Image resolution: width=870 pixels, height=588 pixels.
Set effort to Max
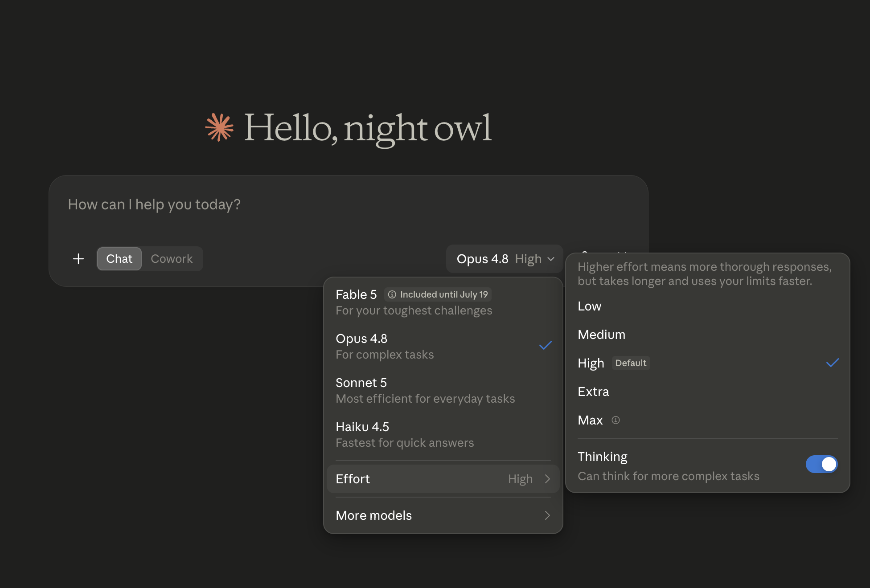708,420
